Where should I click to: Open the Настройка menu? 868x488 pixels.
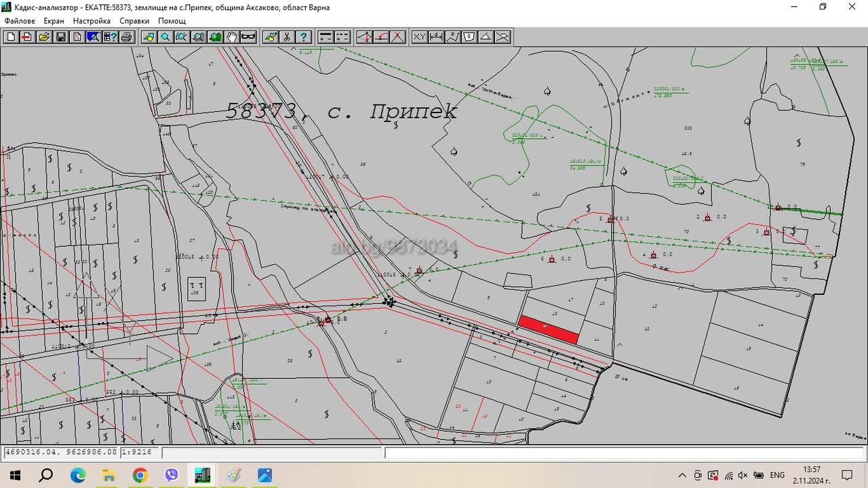[92, 21]
